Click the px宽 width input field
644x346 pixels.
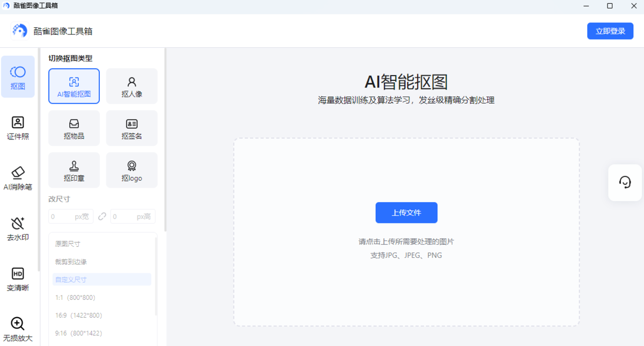(x=70, y=217)
